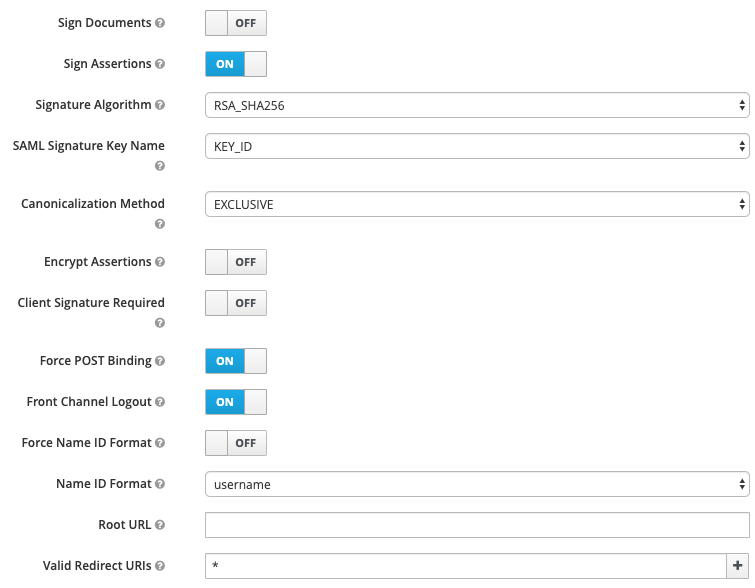Turn off Front Channel Logout
This screenshot has height=588, width=755.
(236, 402)
